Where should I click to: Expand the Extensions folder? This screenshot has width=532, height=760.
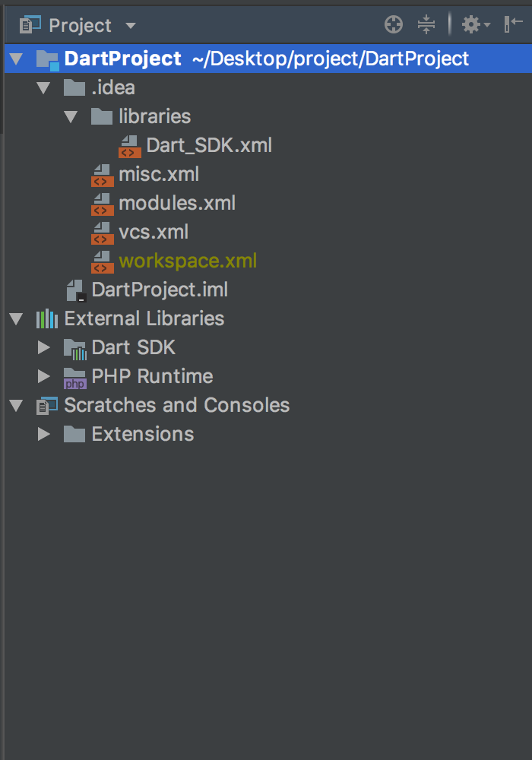[44, 435]
